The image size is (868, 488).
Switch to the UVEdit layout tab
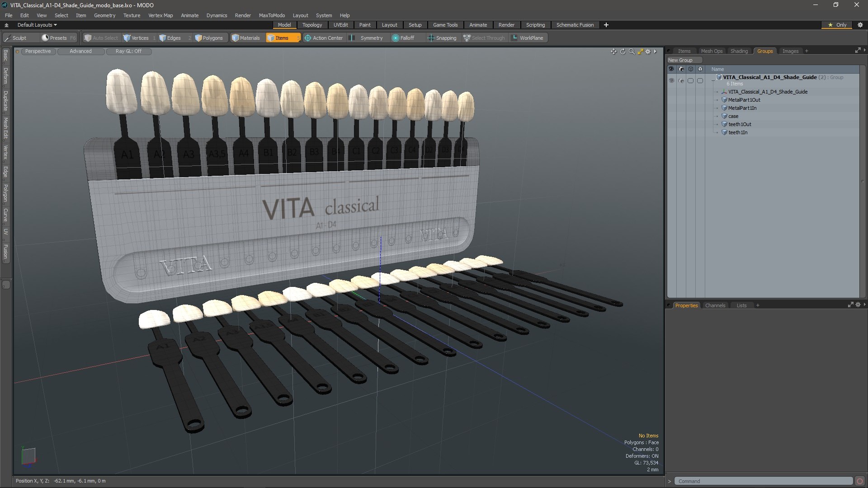pyautogui.click(x=340, y=25)
